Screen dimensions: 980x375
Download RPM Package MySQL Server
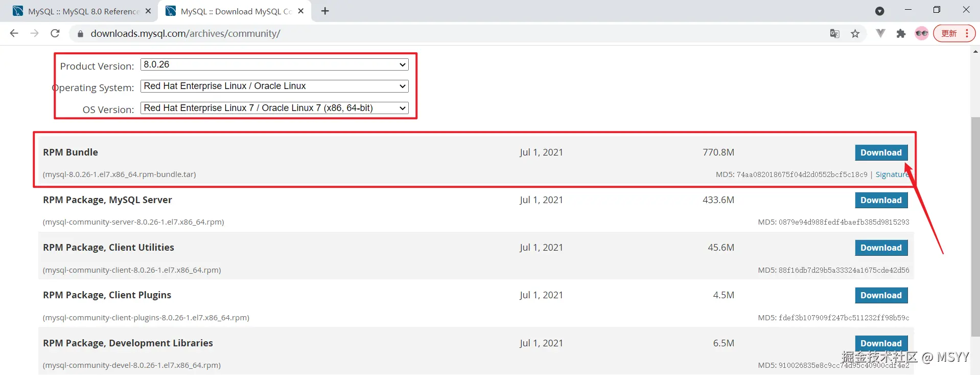[x=881, y=200]
